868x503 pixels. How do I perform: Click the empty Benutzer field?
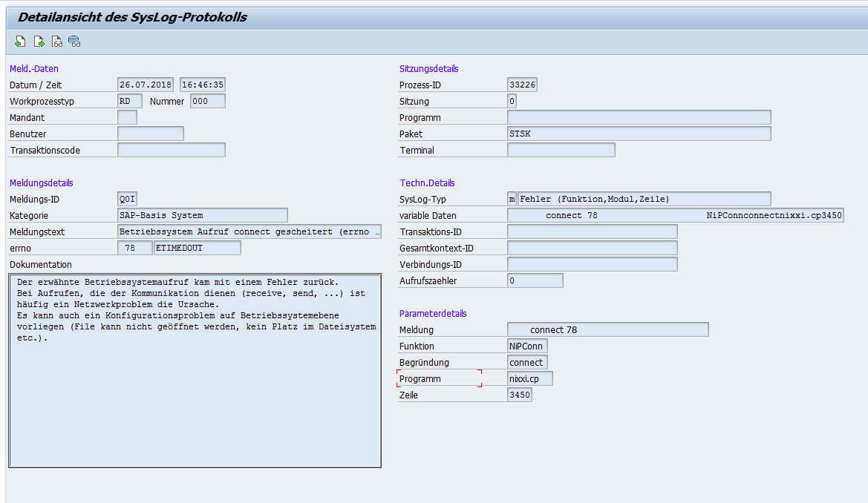[x=151, y=134]
